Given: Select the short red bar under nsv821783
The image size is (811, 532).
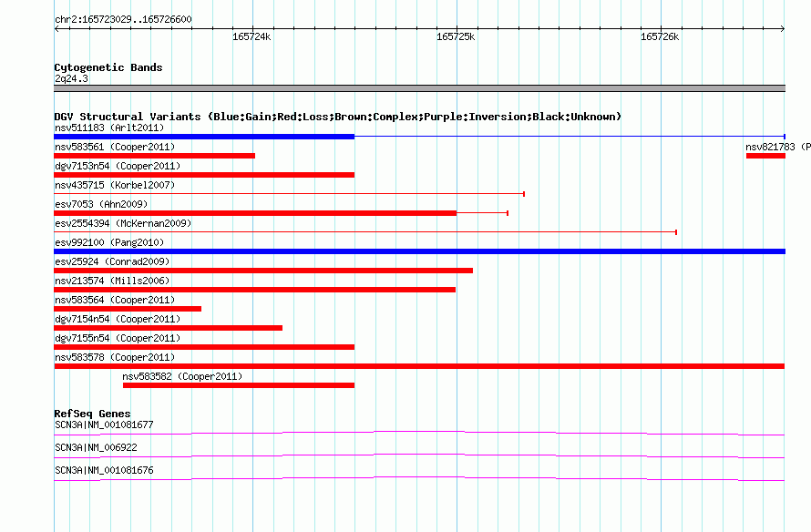Looking at the screenshot, I should click(x=765, y=156).
